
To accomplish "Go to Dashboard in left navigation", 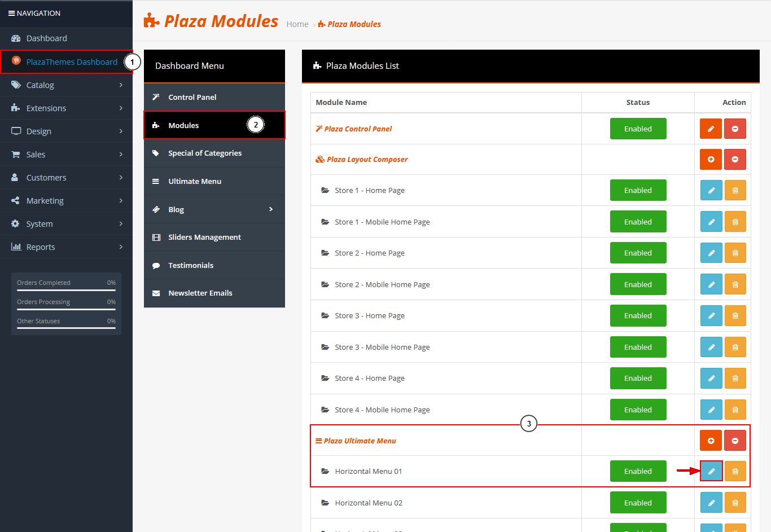I will click(x=66, y=38).
